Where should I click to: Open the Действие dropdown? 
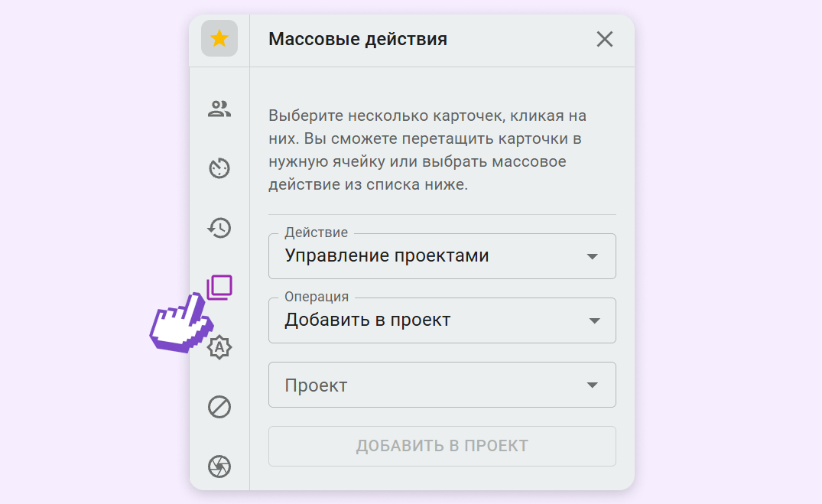[442, 256]
